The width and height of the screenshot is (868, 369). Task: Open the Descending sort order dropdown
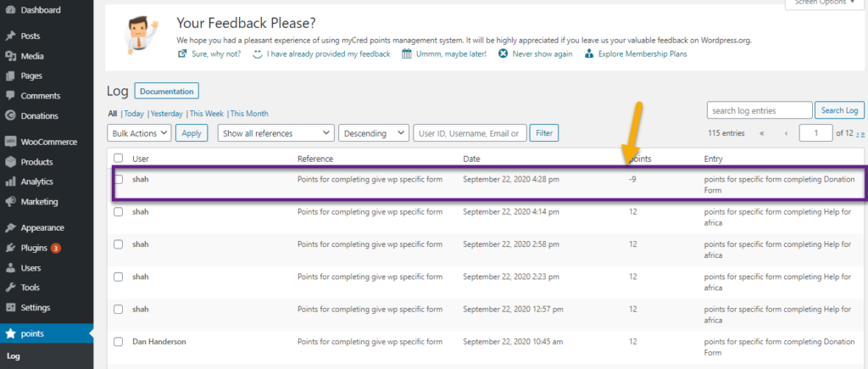pyautogui.click(x=374, y=133)
